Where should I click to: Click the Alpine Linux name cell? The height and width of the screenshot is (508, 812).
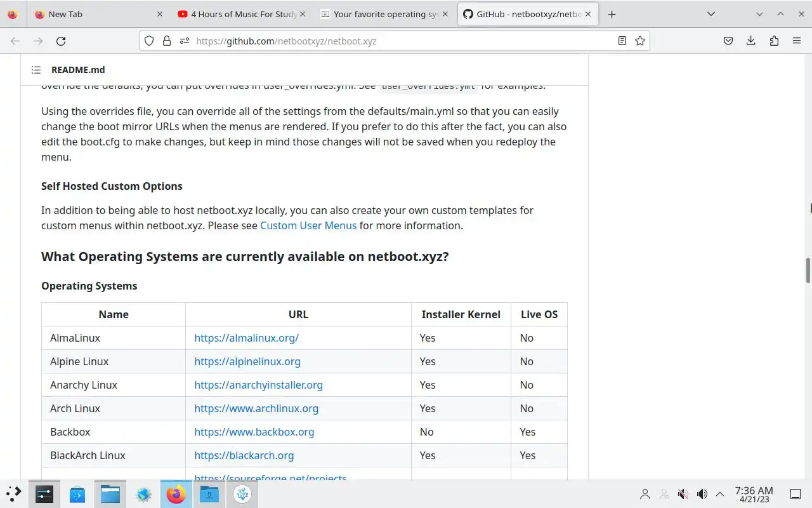[x=114, y=361]
